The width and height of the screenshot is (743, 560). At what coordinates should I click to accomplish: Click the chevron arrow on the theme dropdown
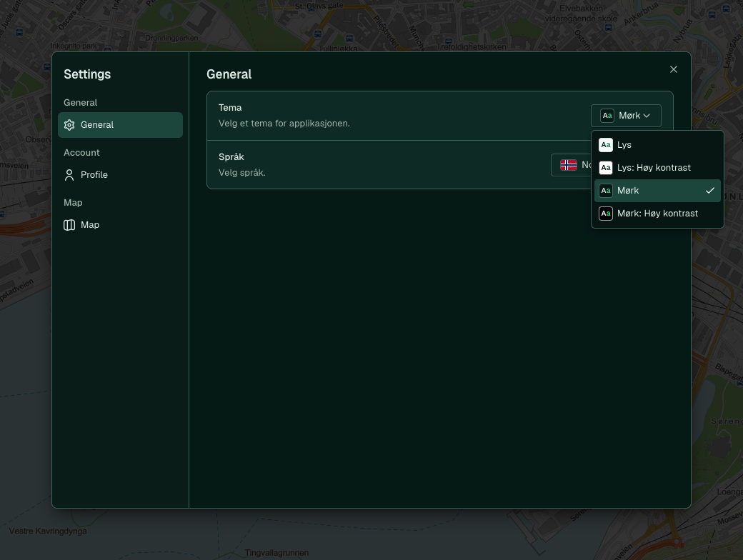pos(647,116)
